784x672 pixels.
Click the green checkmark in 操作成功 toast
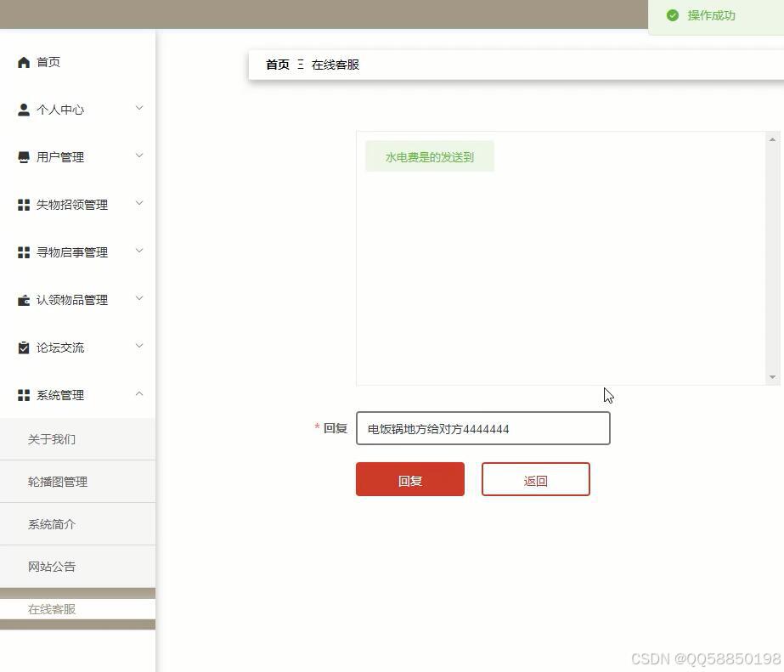click(674, 14)
